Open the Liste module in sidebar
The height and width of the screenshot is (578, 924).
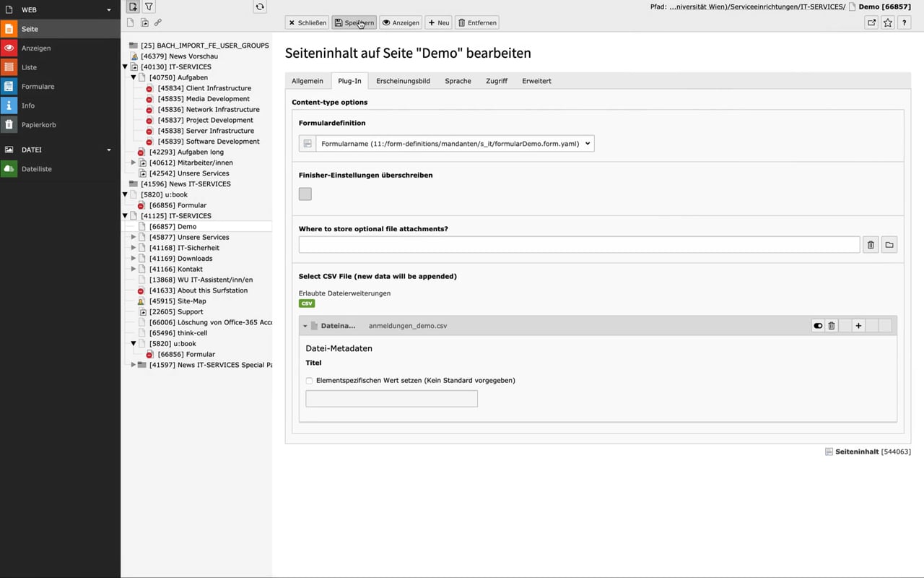pyautogui.click(x=29, y=67)
